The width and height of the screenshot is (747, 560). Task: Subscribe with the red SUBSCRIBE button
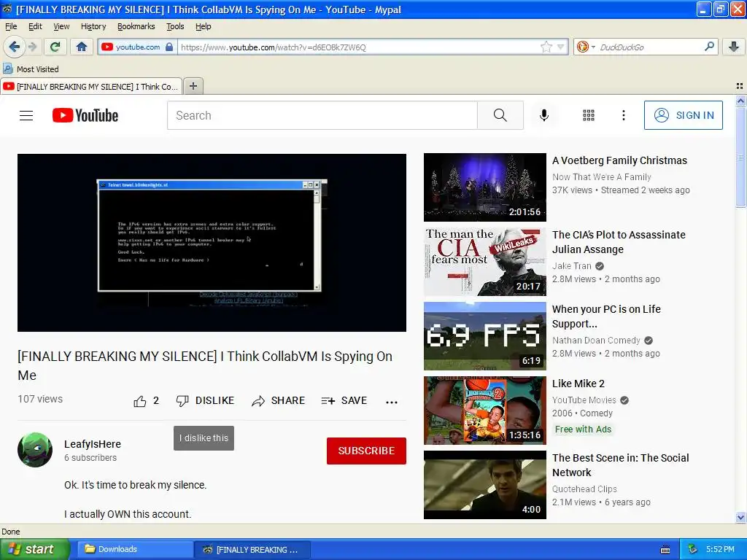pos(366,451)
